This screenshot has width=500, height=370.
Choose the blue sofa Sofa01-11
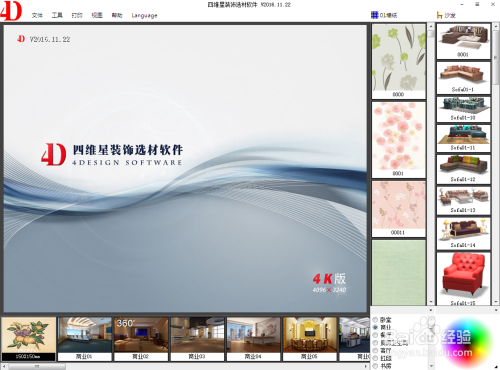click(x=463, y=138)
